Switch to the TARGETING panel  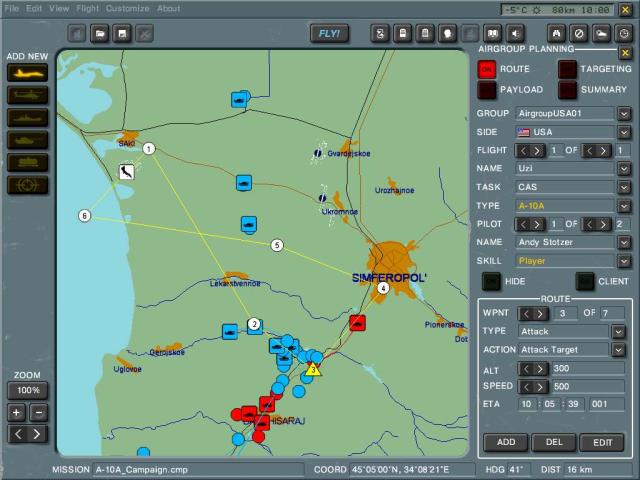(x=568, y=69)
